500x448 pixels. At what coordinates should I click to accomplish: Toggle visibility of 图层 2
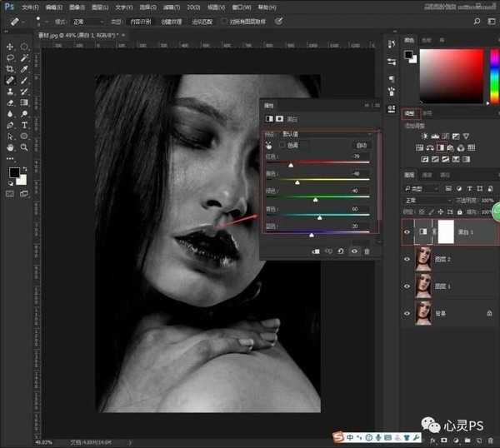[407, 260]
